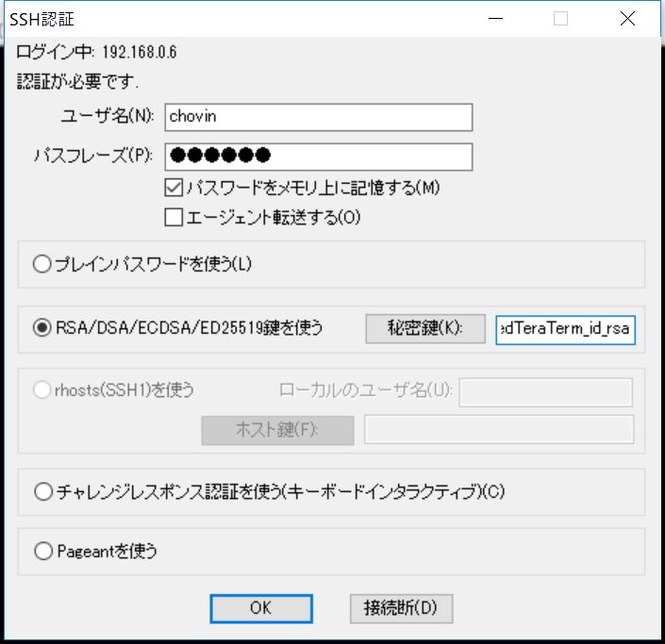The image size is (665, 644).
Task: Click the パスフレーズ password field
Action: point(319,157)
